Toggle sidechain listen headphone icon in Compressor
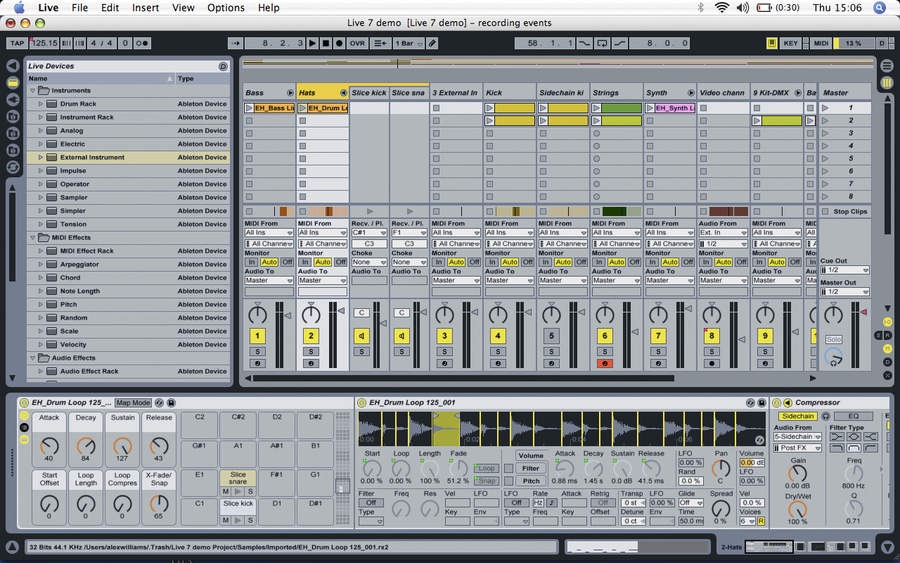 825,416
